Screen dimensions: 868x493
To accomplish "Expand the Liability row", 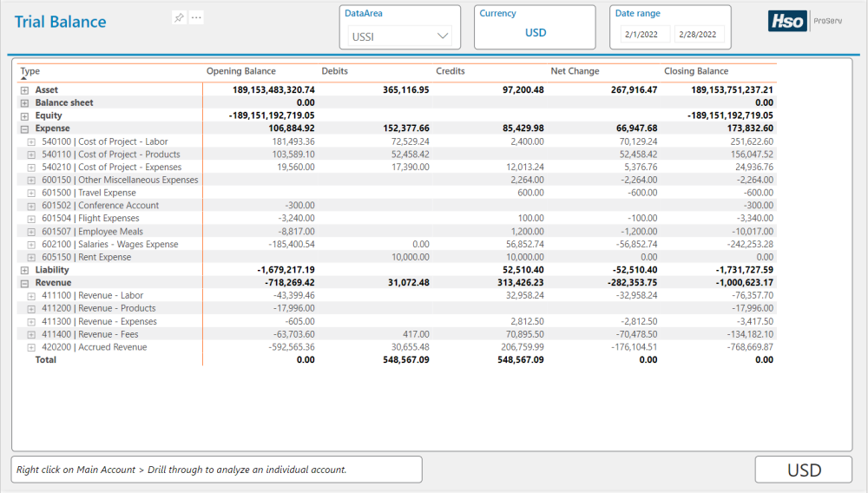I will (x=24, y=270).
